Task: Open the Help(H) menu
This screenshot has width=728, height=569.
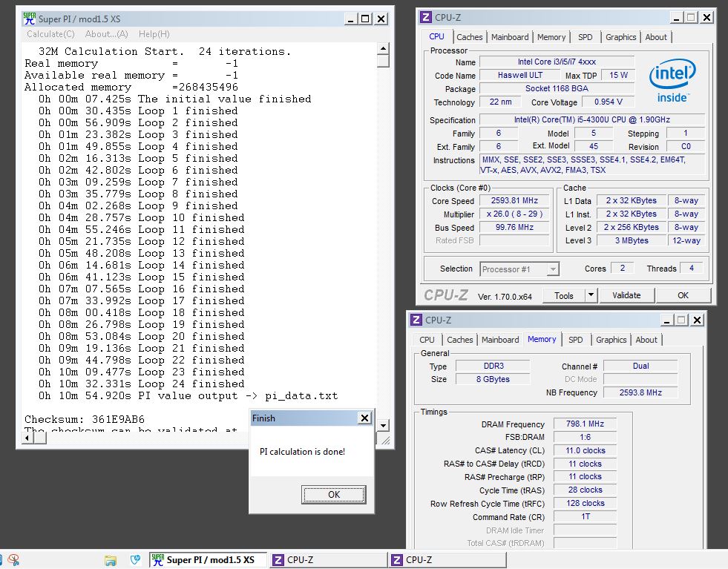Action: point(154,34)
